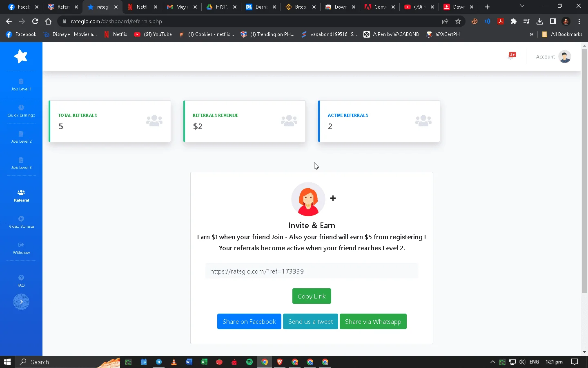
Task: Open the browser home page
Action: point(48,21)
